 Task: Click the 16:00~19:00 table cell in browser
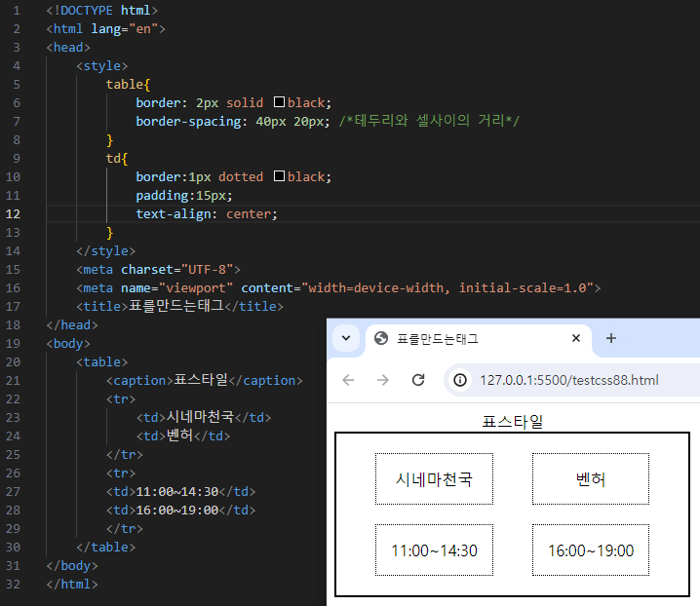[x=590, y=549]
